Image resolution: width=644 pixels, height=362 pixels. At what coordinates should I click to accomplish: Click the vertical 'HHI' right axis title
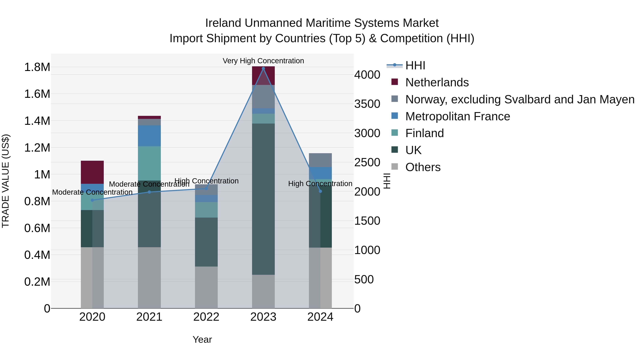387,181
